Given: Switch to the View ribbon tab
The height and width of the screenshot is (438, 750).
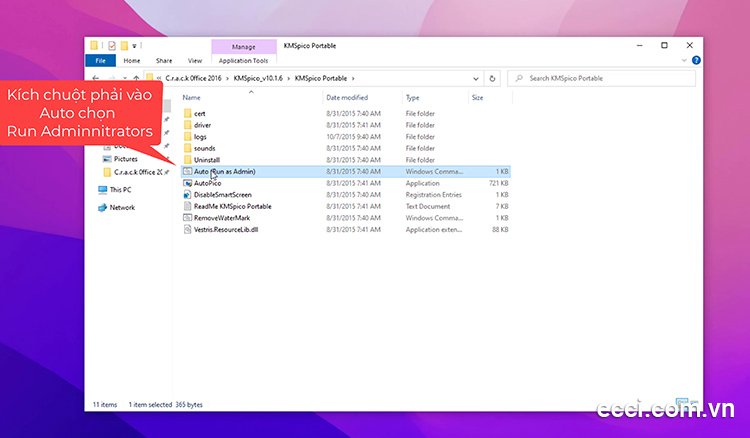Looking at the screenshot, I should (x=195, y=60).
